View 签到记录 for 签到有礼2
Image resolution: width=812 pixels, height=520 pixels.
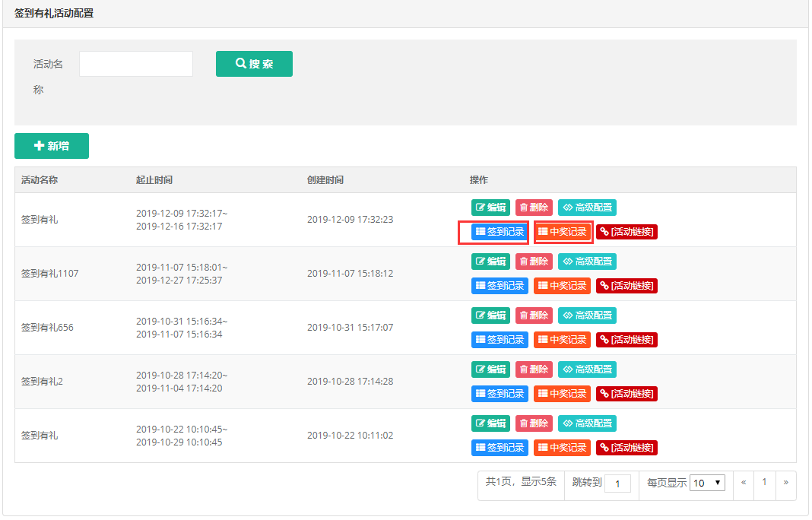500,394
